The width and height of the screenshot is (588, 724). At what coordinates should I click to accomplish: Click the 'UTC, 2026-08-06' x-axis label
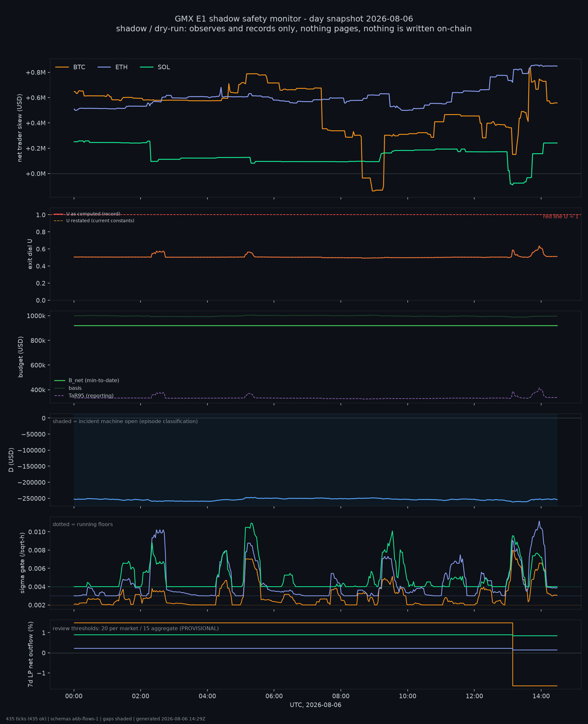(x=315, y=705)
